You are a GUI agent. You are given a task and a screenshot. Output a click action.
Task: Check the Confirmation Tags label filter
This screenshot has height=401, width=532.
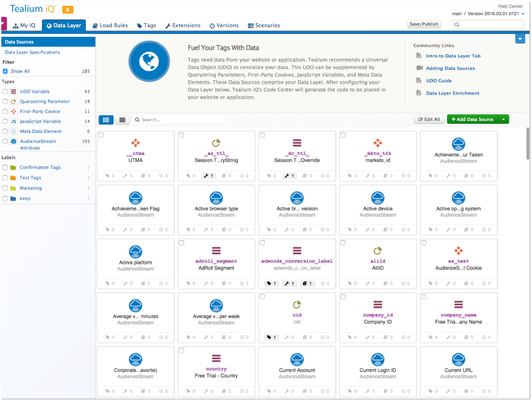pos(5,168)
